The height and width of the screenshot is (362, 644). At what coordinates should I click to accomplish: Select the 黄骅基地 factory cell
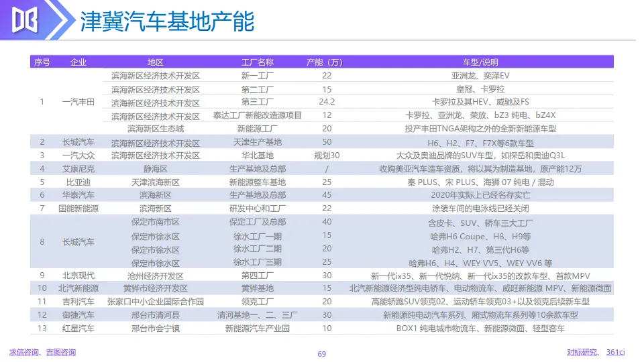(257, 288)
